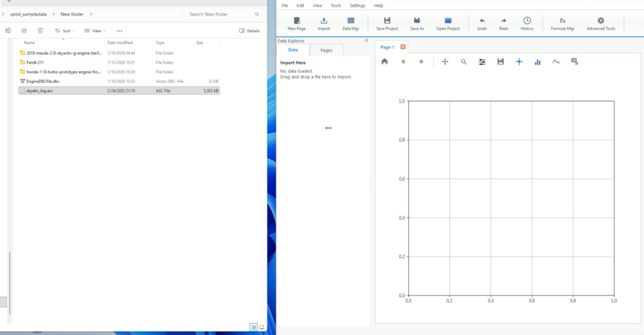Click the Import icon in the toolbar
The height and width of the screenshot is (335, 644).
click(324, 23)
